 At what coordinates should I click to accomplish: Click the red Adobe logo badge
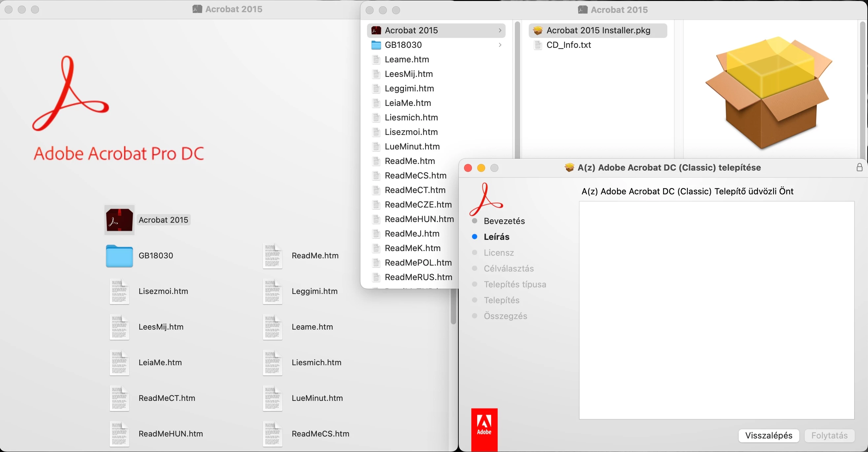pos(484,427)
